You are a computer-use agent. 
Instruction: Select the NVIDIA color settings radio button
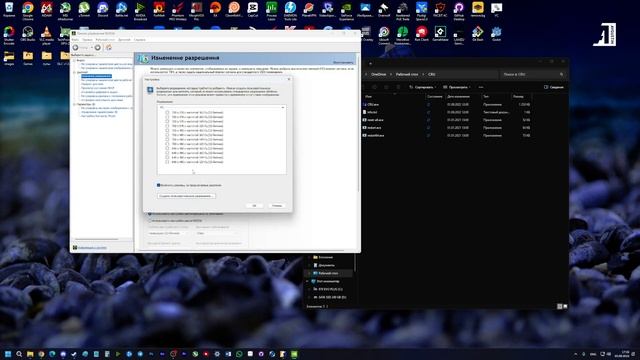pos(150,220)
